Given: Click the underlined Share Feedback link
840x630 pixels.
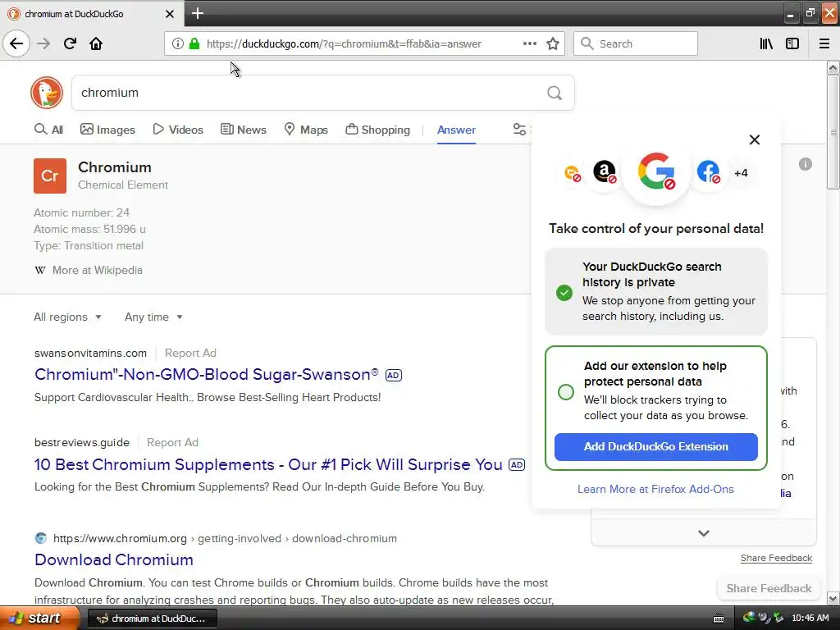Looking at the screenshot, I should point(776,558).
